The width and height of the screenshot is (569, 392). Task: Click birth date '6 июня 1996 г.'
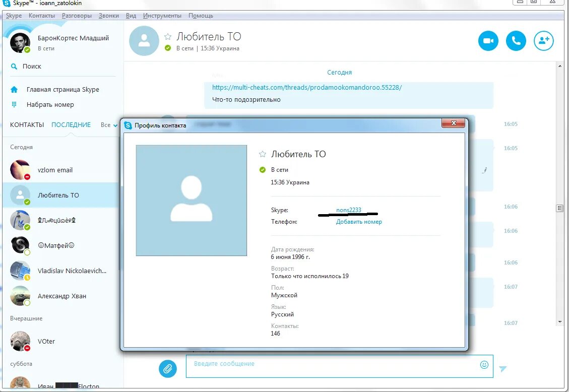point(290,257)
